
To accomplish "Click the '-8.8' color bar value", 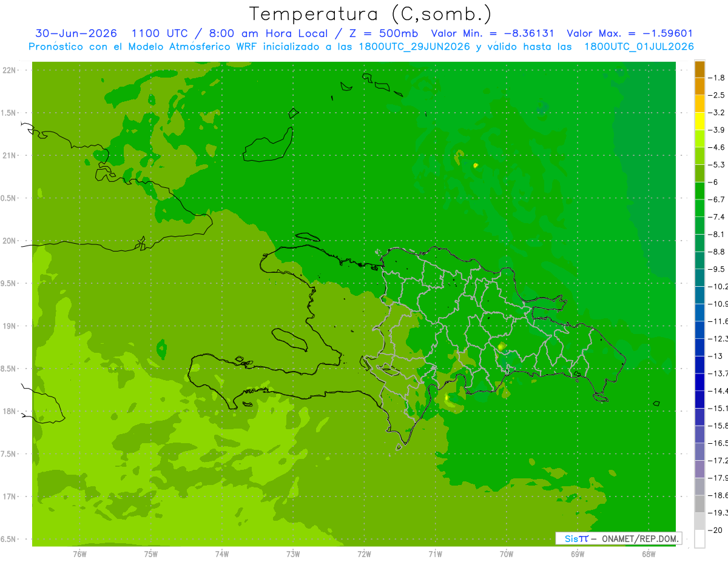I will [716, 252].
